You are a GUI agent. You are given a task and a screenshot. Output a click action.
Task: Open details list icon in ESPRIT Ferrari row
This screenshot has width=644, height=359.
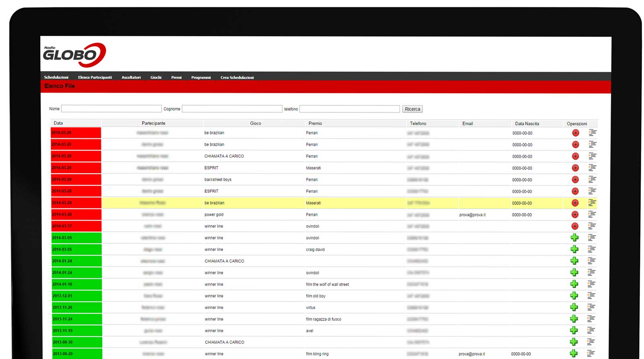coord(592,191)
